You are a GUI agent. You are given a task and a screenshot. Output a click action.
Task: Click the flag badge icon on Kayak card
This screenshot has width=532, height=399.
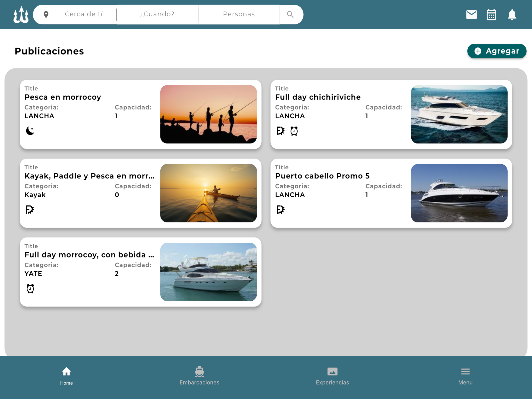[x=30, y=210]
